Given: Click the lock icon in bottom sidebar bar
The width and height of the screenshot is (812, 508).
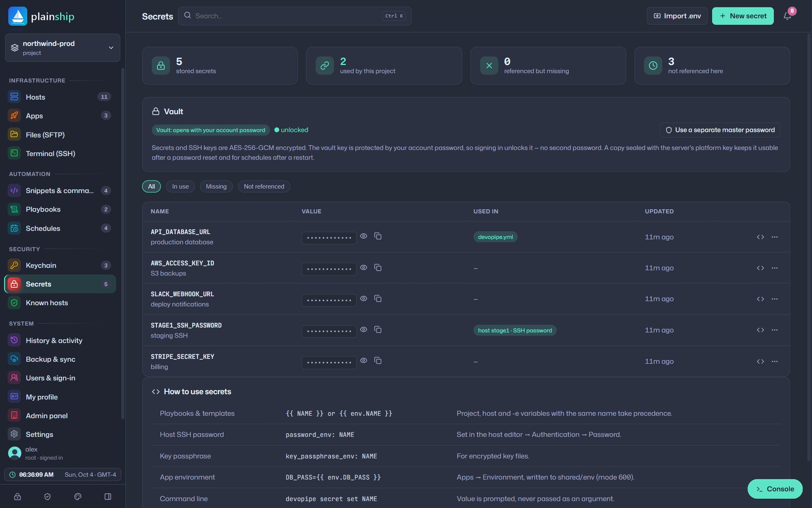Looking at the screenshot, I should click(17, 497).
